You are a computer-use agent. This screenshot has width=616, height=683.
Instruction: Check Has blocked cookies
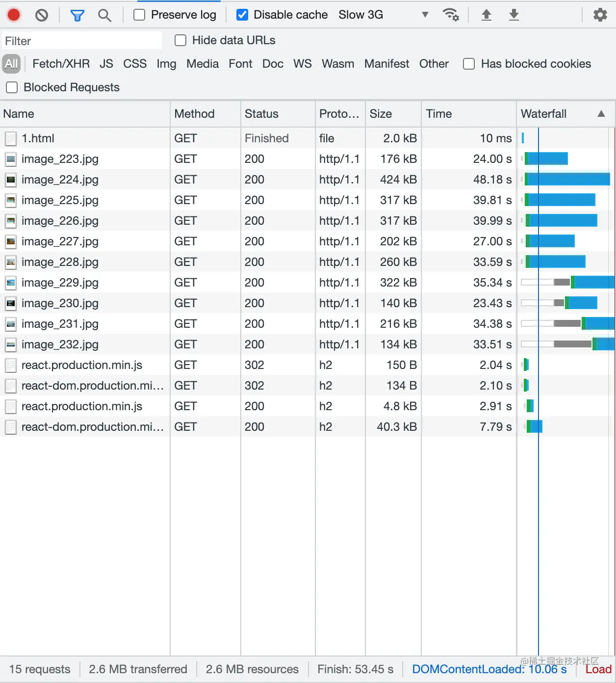(469, 64)
